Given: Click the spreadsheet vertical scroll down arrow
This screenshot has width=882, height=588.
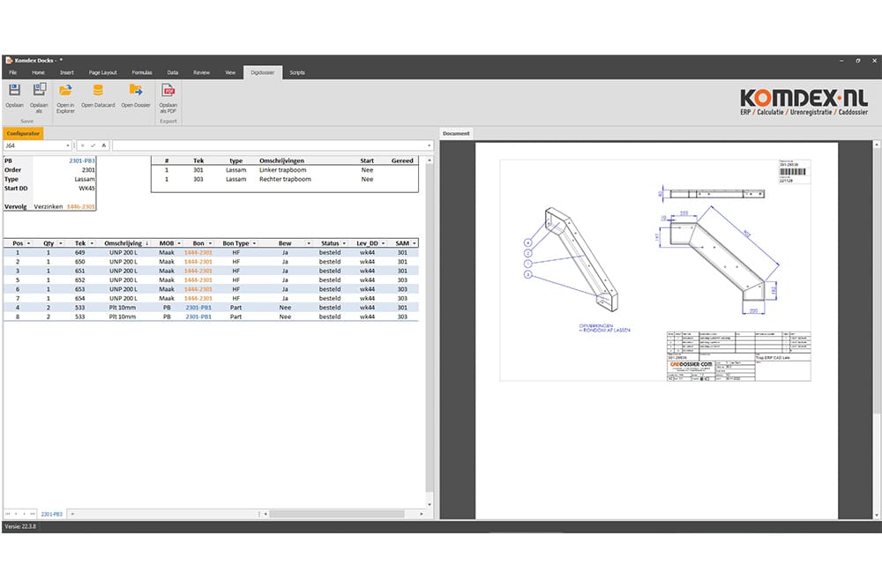Looking at the screenshot, I should pos(430,505).
